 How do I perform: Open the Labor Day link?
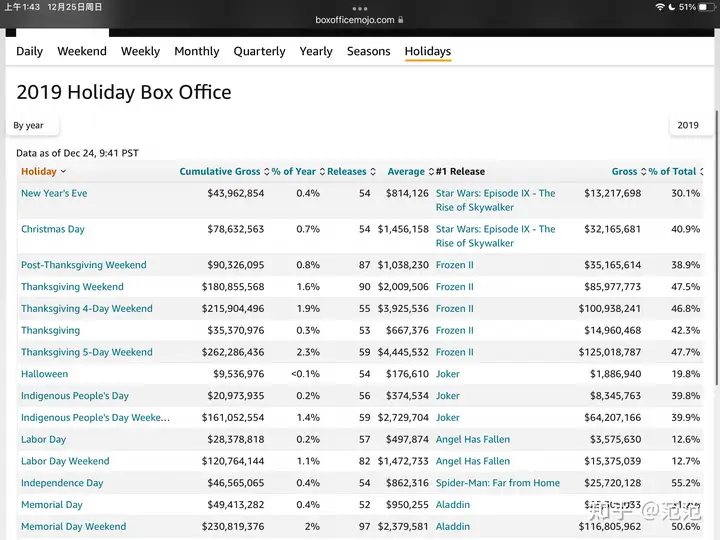coord(44,439)
